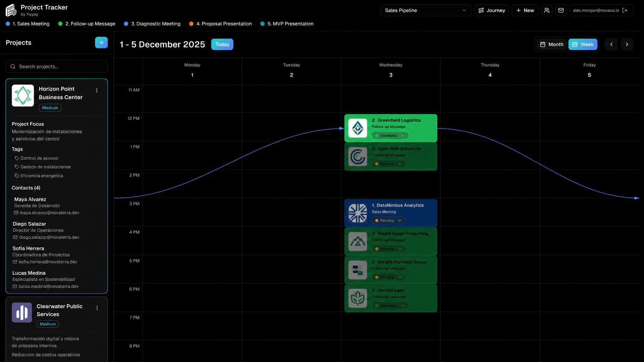The width and height of the screenshot is (644, 362).
Task: Open Insight Partners Group Pending status dropdown
Action: 389,277
